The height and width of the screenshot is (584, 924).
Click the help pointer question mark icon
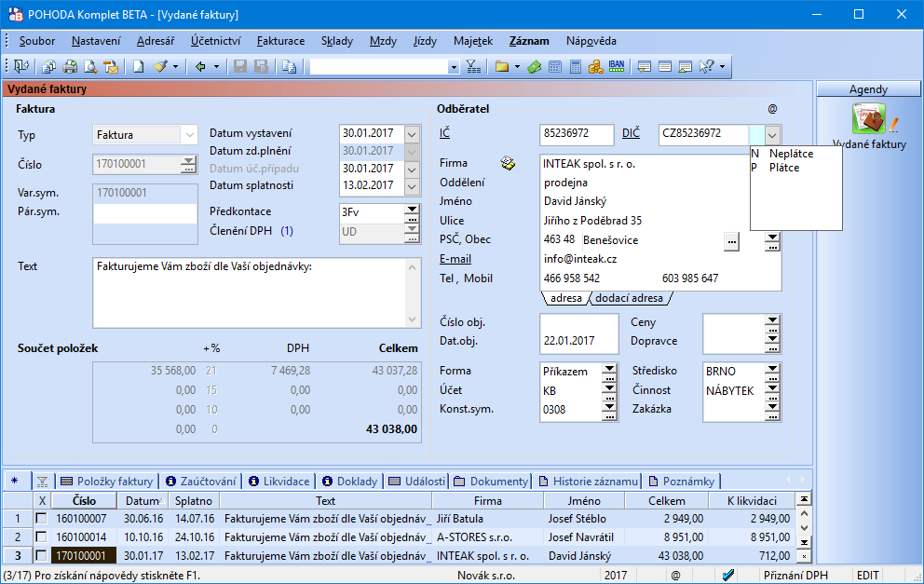pyautogui.click(x=707, y=66)
